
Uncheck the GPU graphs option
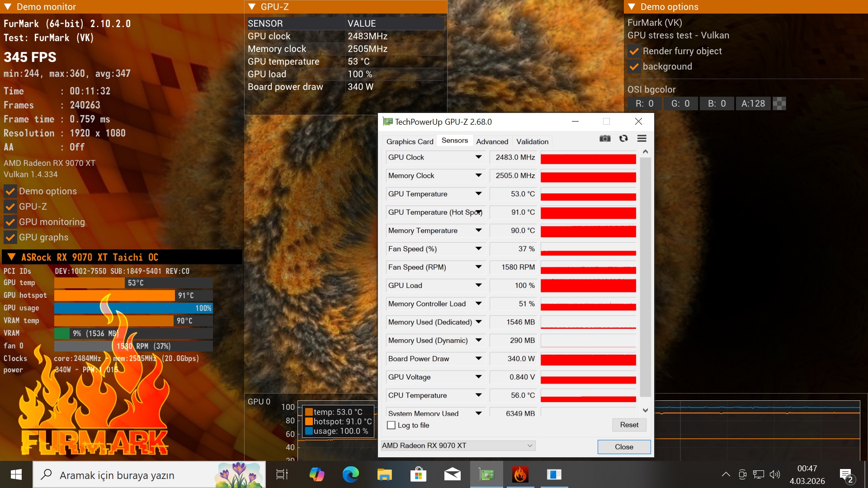(10, 237)
